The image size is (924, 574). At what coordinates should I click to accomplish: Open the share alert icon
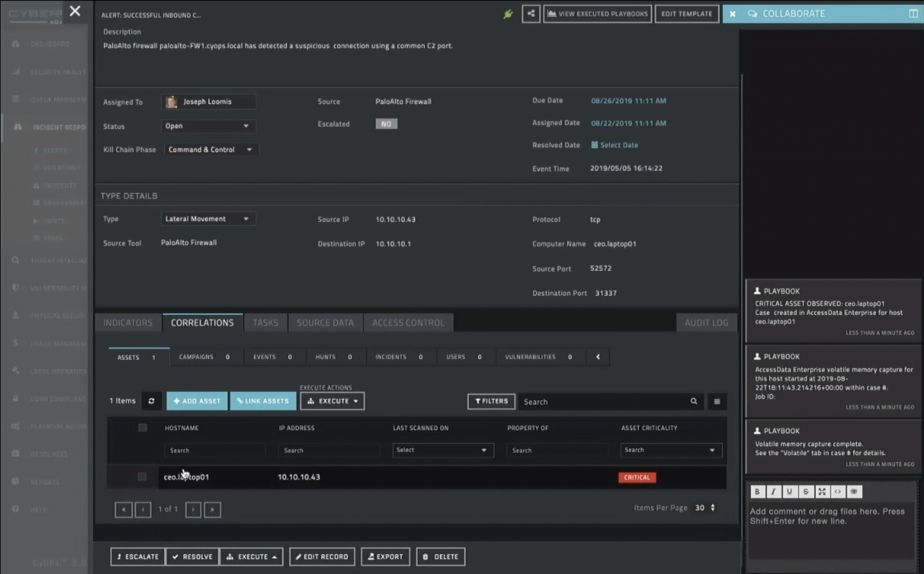(531, 14)
